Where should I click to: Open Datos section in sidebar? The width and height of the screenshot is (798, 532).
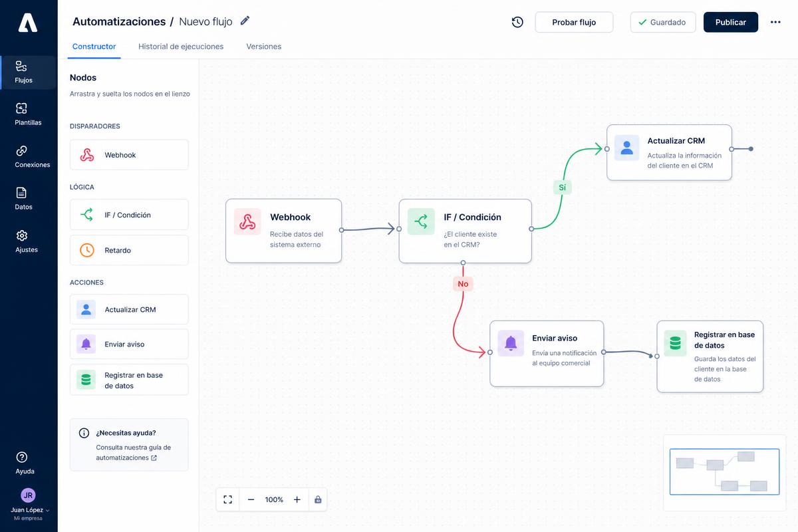coord(23,199)
